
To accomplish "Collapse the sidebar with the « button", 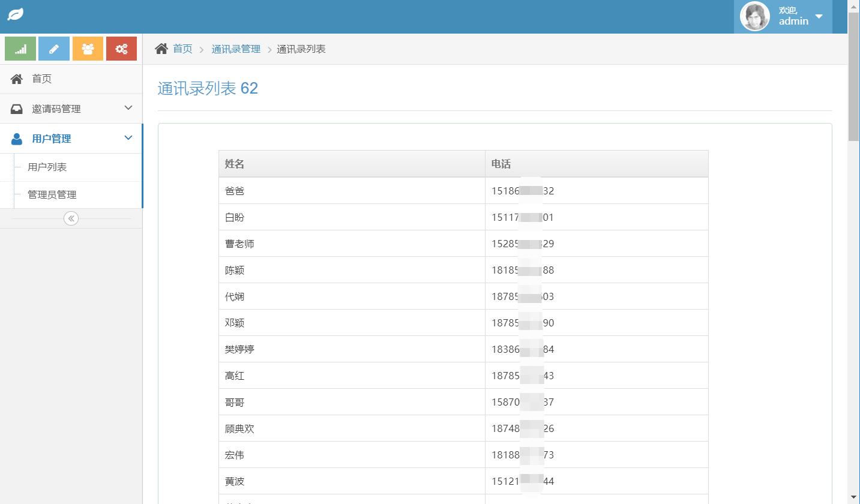I will 71,218.
